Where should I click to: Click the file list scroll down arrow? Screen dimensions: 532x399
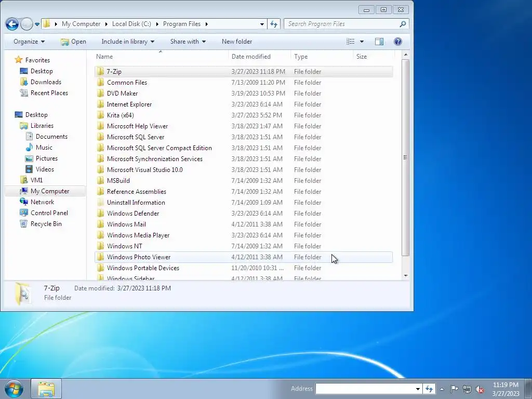click(405, 276)
